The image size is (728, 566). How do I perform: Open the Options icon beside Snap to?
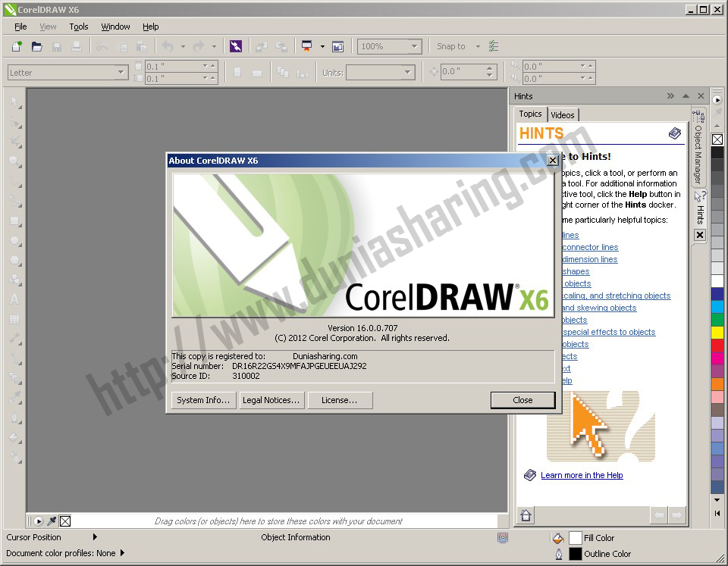pos(494,46)
